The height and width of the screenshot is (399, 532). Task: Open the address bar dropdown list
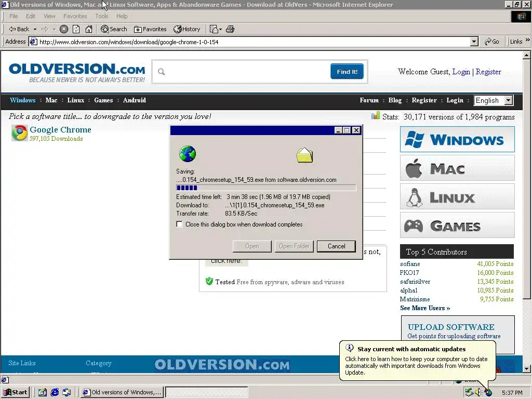(474, 42)
